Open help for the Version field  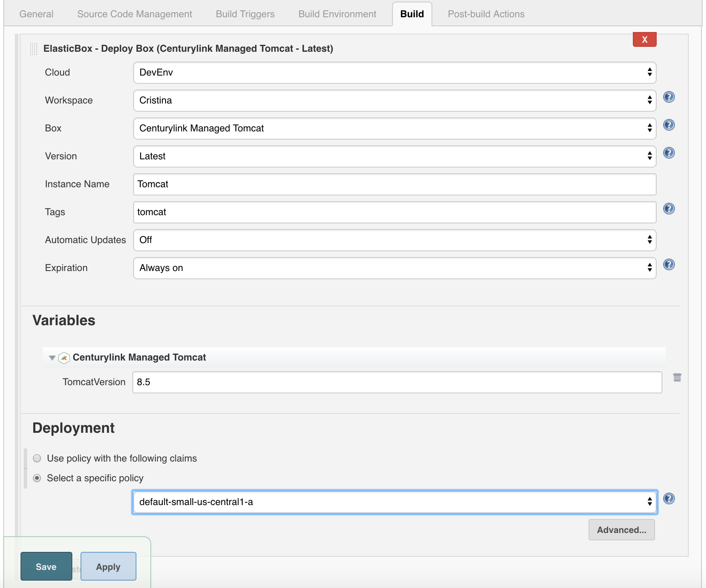[669, 153]
